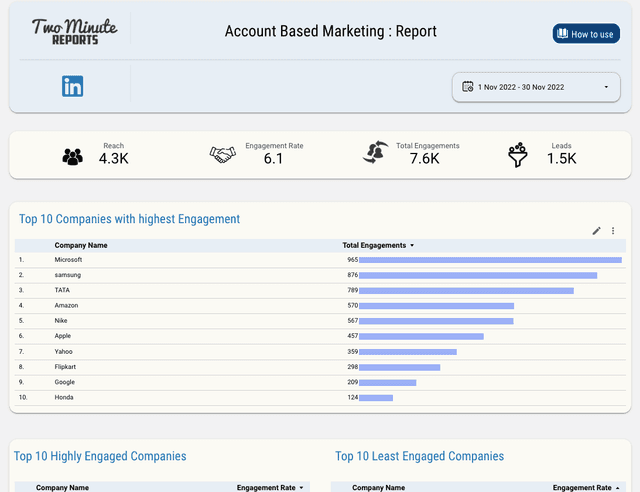The height and width of the screenshot is (492, 640).
Task: Click the Top 10 Least Engaged Companies title
Action: [x=420, y=456]
